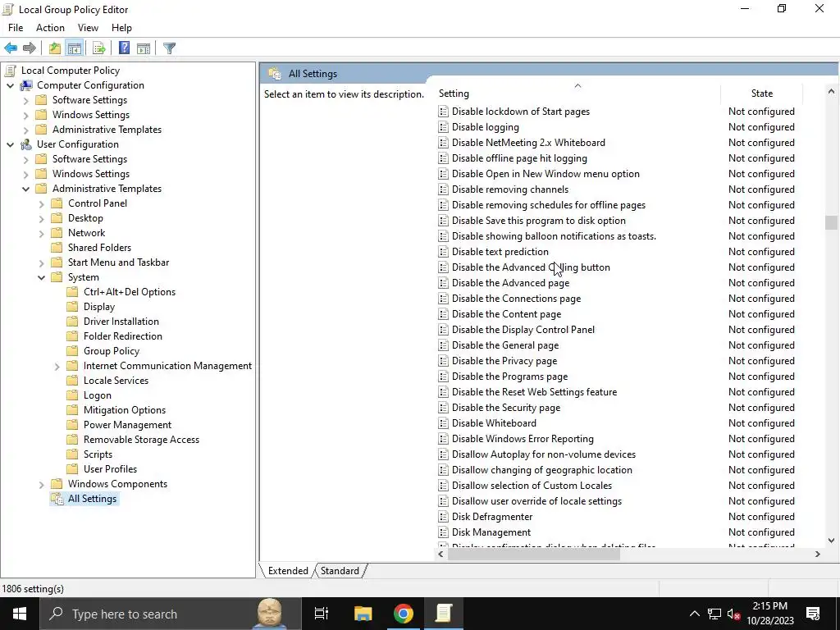Launch Google Chrome from the taskbar
The width and height of the screenshot is (840, 630).
(403, 614)
